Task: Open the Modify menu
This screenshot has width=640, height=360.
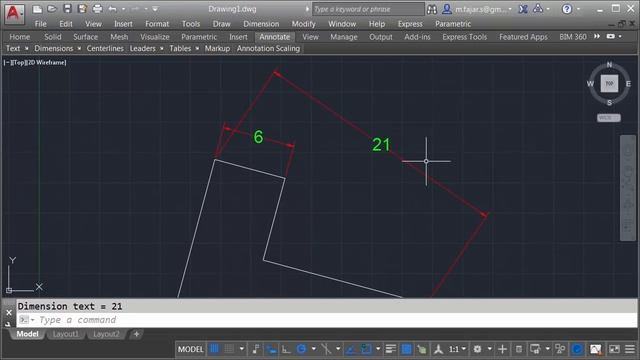Action: 303,24
